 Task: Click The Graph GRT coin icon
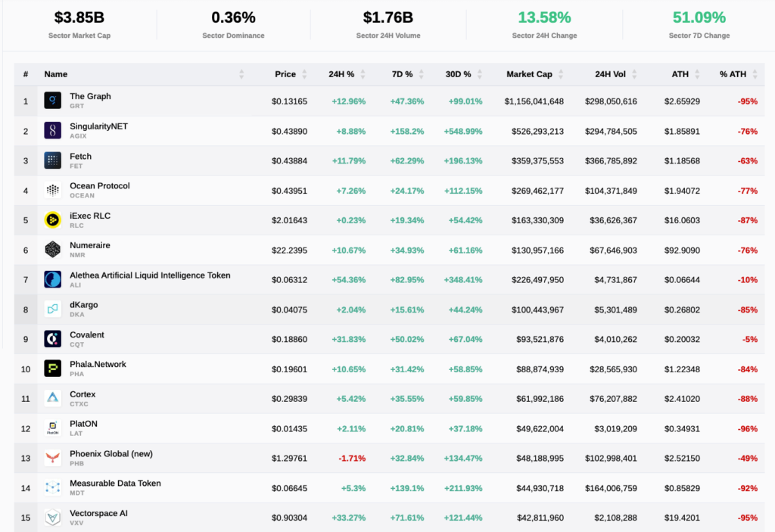(52, 101)
